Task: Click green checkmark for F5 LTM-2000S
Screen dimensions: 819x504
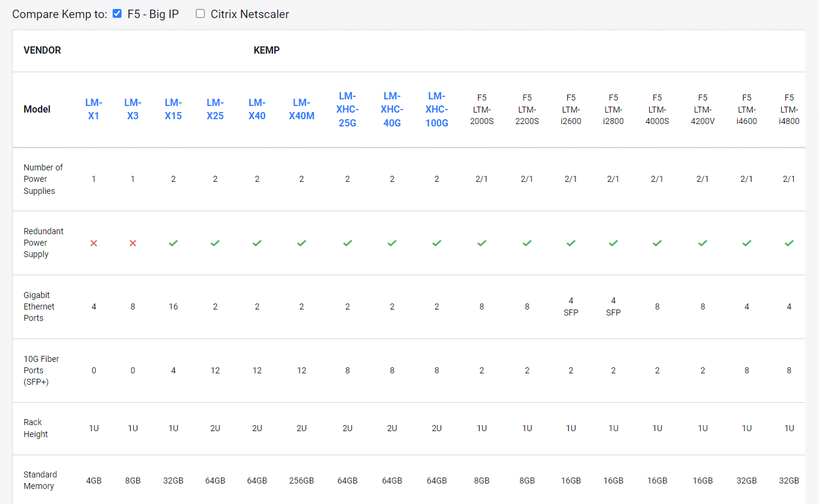Action: (x=482, y=243)
